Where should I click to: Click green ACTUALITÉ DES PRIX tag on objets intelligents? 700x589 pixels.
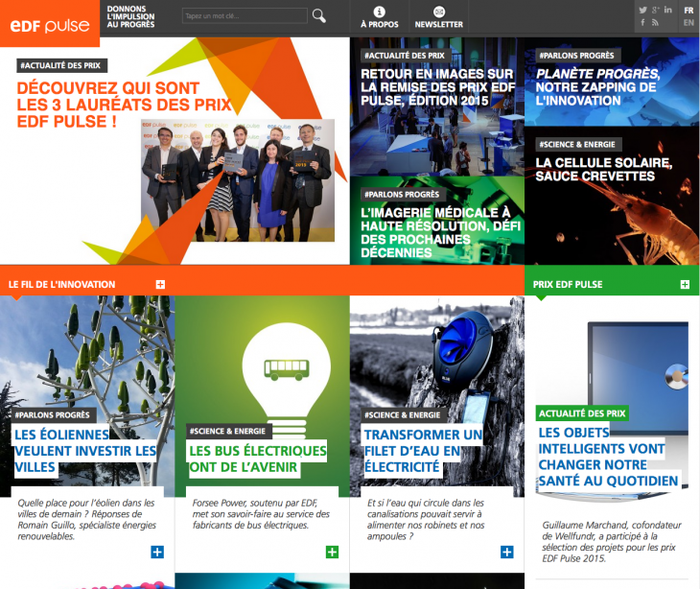(x=582, y=413)
